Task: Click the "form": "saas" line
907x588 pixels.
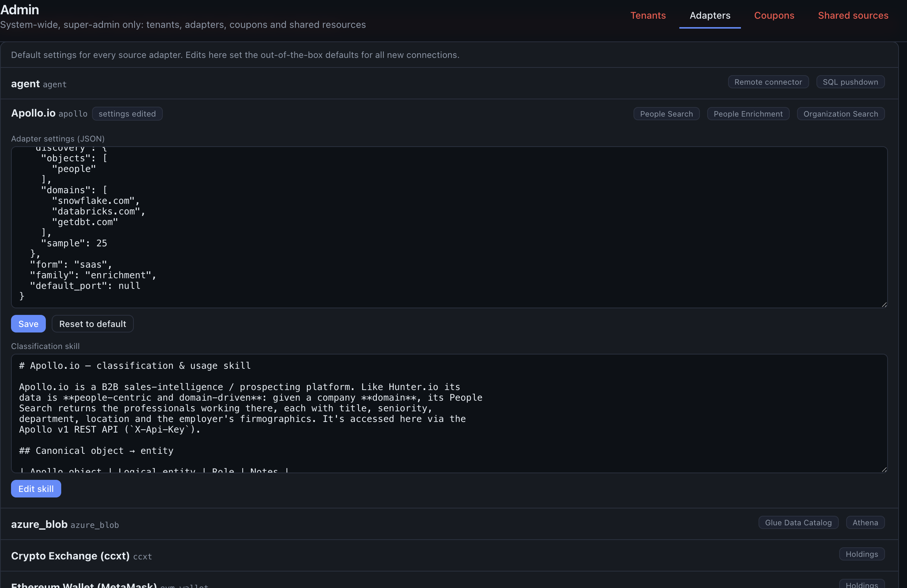Action: pos(71,264)
